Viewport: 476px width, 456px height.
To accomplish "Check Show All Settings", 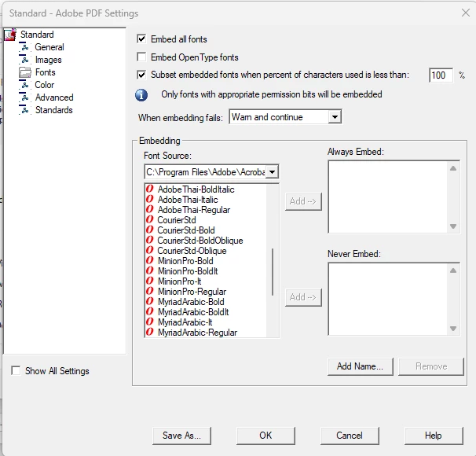I will coord(16,370).
